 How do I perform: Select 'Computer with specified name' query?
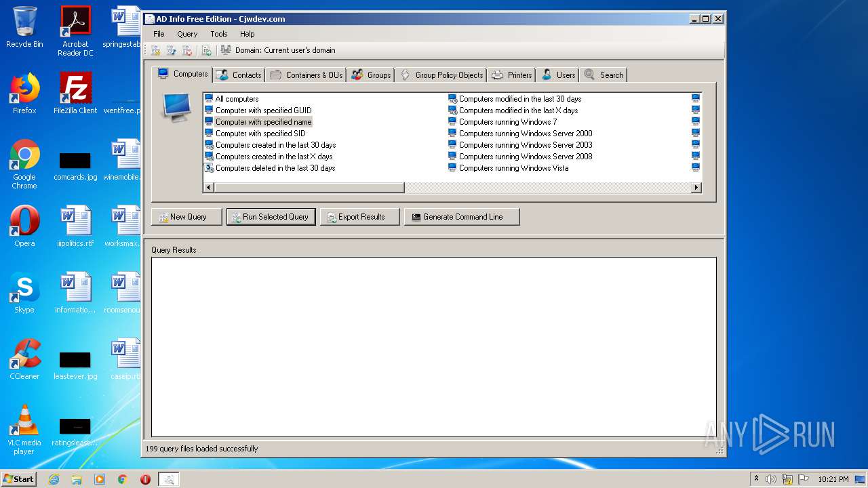[258, 122]
